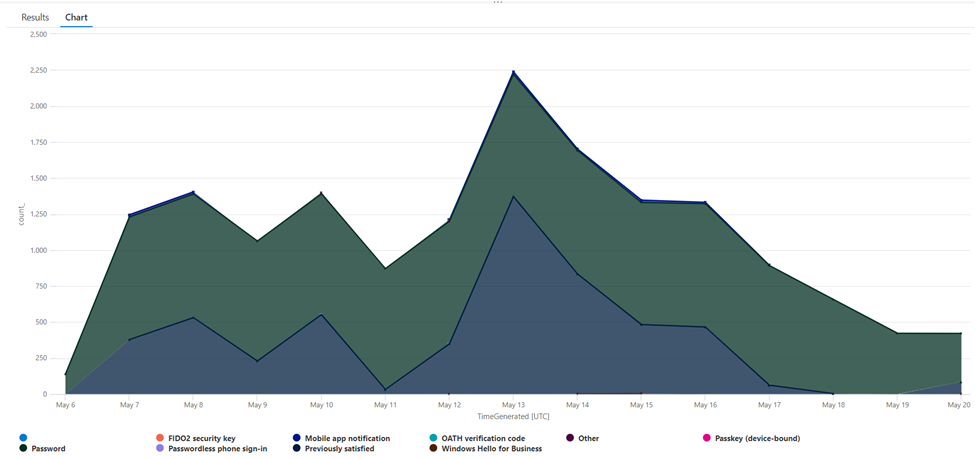
Task: Click the 2,250 y-axis value
Action: pyautogui.click(x=38, y=70)
